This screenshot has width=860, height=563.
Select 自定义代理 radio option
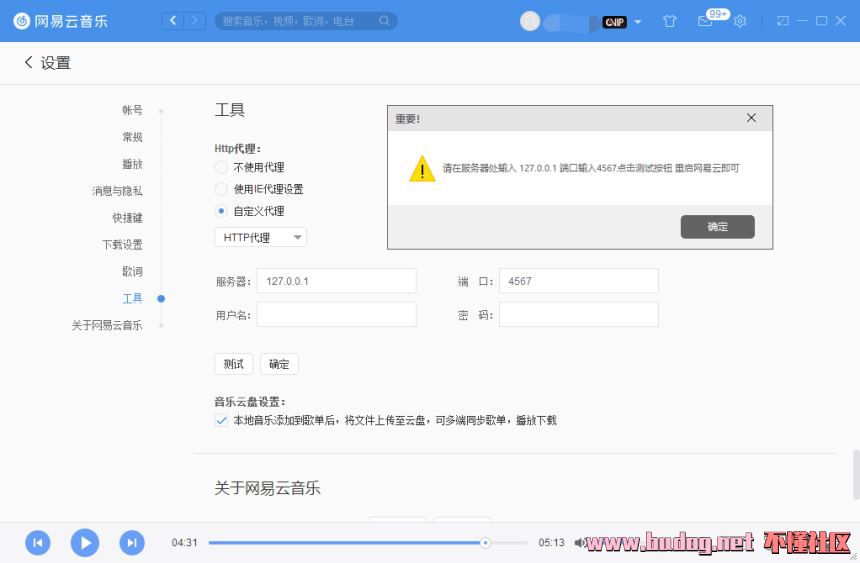221,211
